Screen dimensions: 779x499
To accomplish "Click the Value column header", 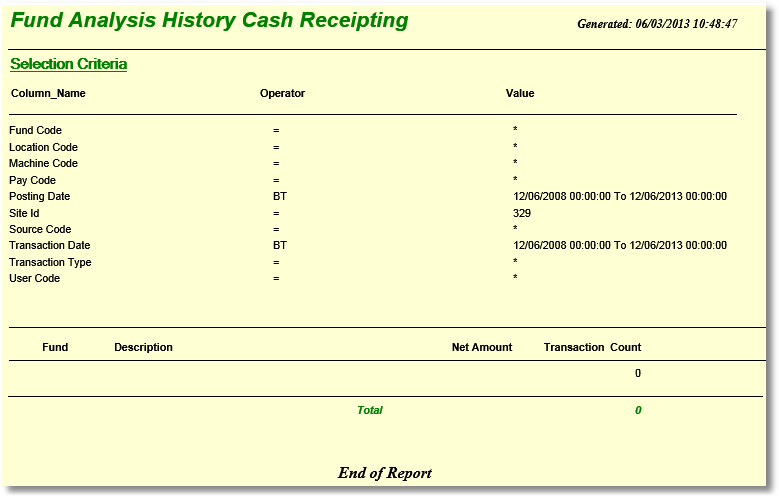I will click(520, 94).
